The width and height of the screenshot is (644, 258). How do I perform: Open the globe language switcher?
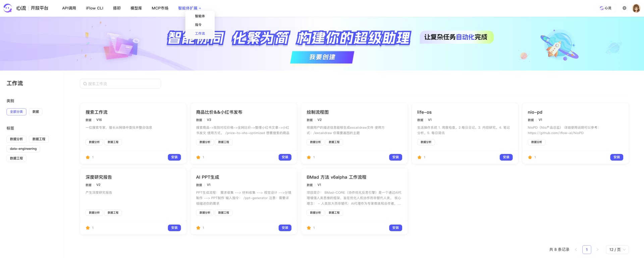(624, 8)
